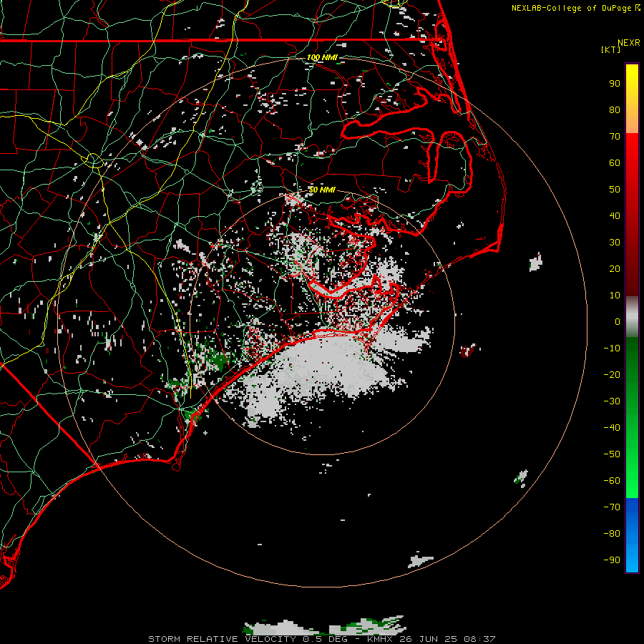The image size is (644, 644).
Task: Click the '50 NMI' range ring label
Action: coord(321,190)
